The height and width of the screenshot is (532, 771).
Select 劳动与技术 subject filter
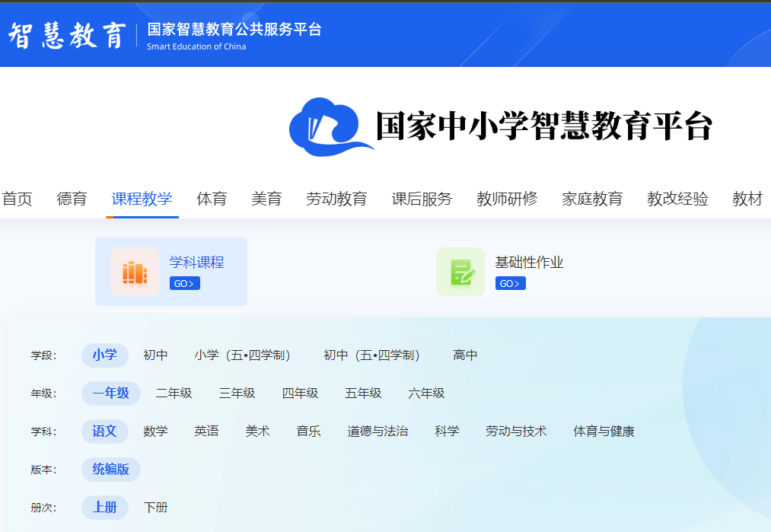pyautogui.click(x=516, y=432)
